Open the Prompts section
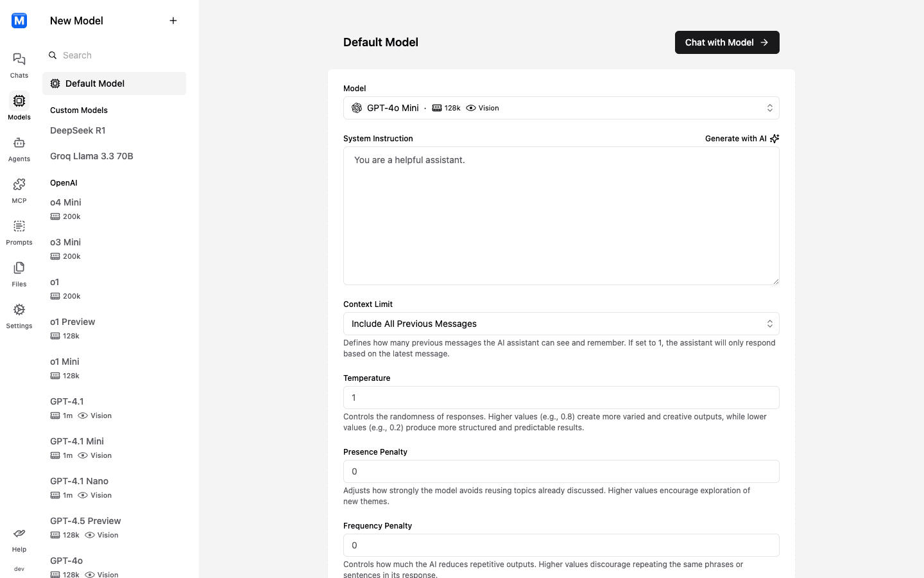Viewport: 924px width, 578px height. (19, 232)
